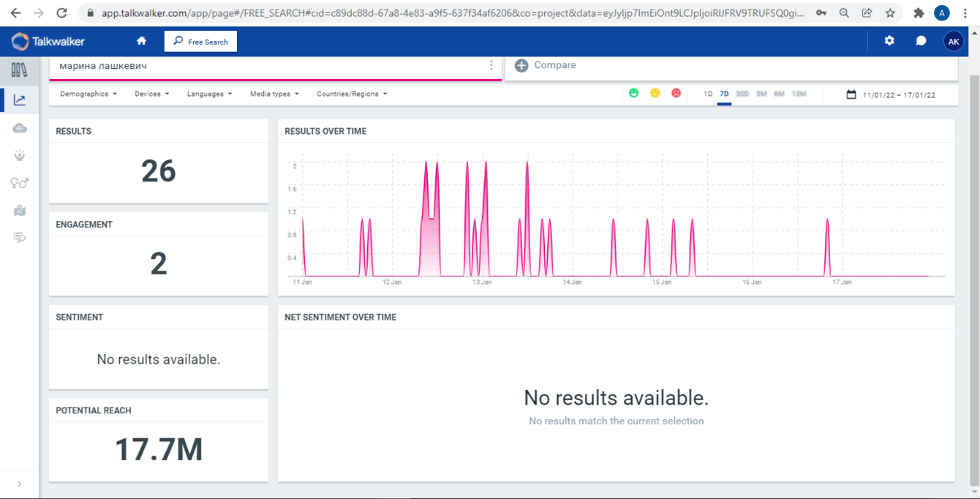Click the Free Search button
980x499 pixels.
[200, 42]
